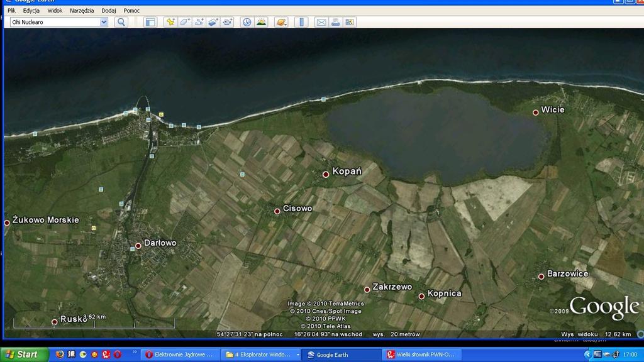Image resolution: width=644 pixels, height=362 pixels.
Task: Start the record a tour tool
Action: point(227,22)
